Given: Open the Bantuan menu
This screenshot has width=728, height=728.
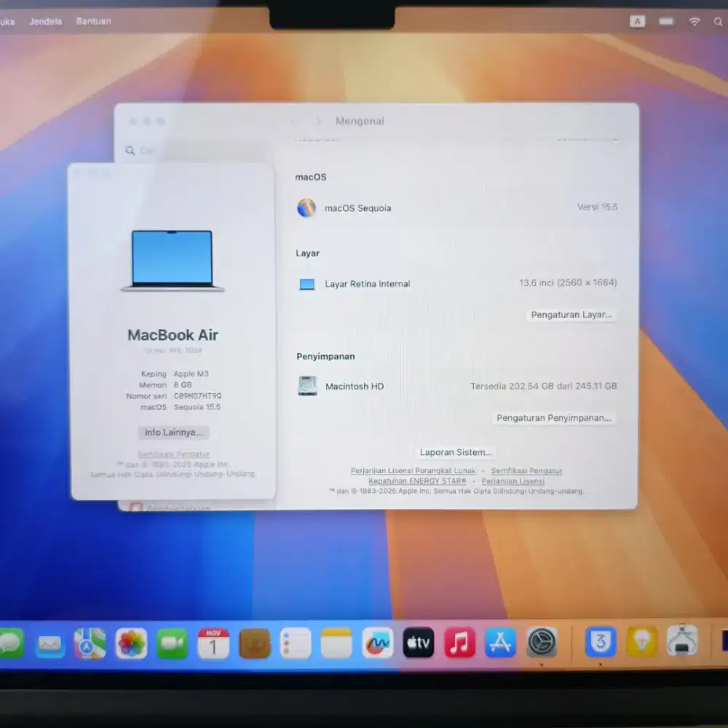Looking at the screenshot, I should click(93, 21).
